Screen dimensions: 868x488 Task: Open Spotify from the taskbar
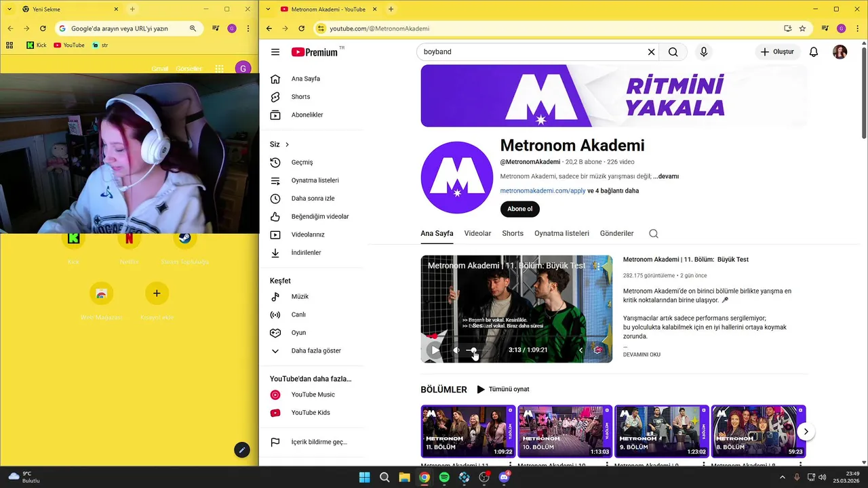click(444, 477)
